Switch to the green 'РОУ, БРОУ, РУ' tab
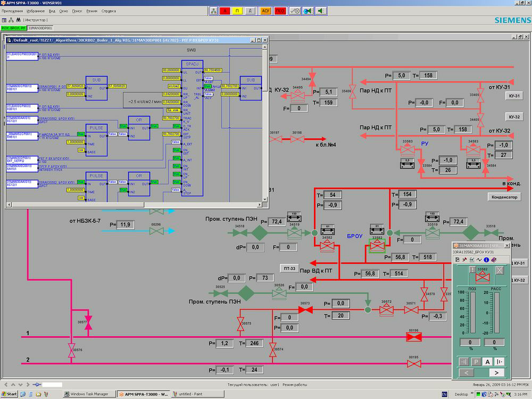This screenshot has width=532, height=399. (x=14, y=28)
